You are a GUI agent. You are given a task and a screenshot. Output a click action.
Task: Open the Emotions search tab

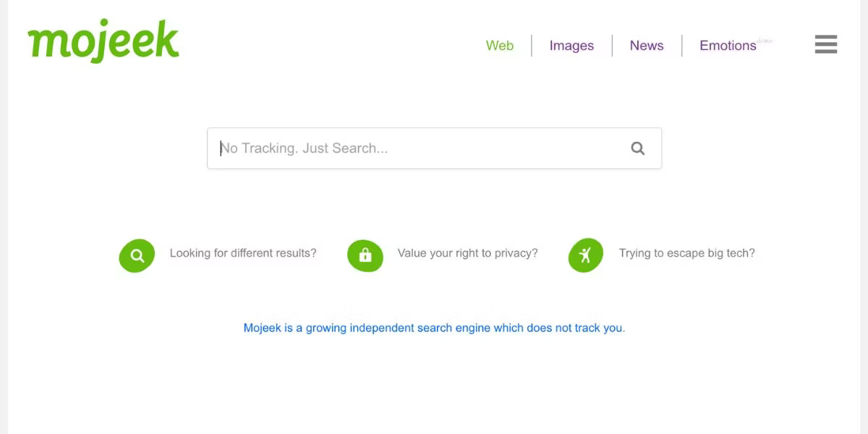coord(727,46)
